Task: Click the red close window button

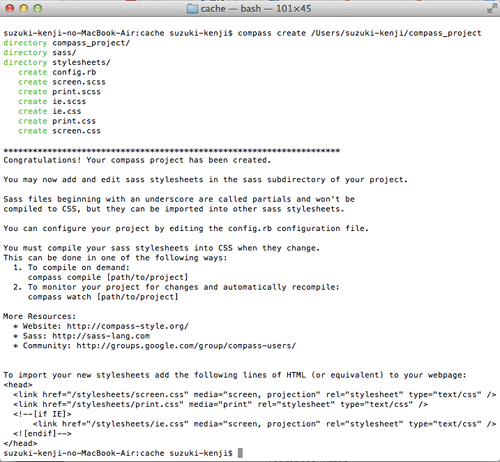Action: coord(10,9)
